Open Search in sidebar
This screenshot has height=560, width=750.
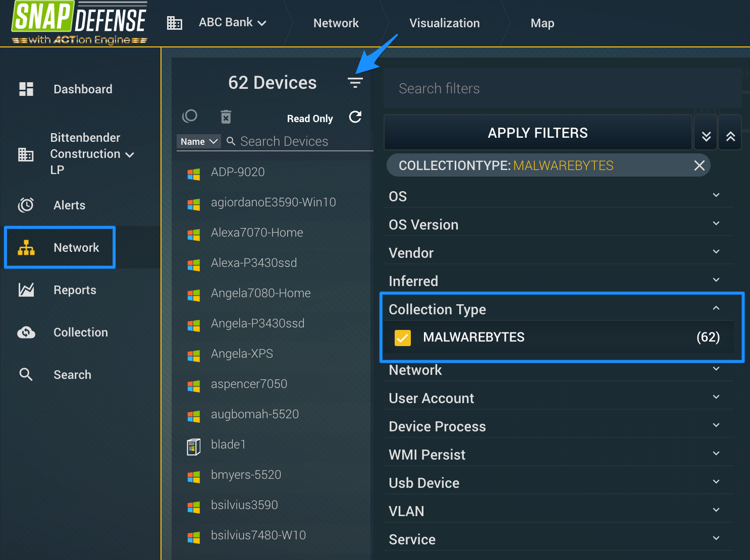pos(73,375)
